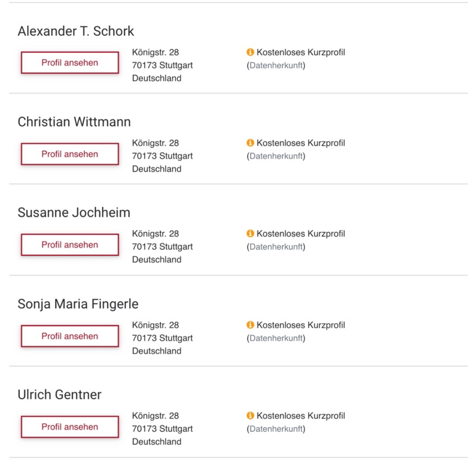Click info icon in Sonja Maria Fingerle's entry
This screenshot has height=461, width=476.
pyautogui.click(x=250, y=325)
